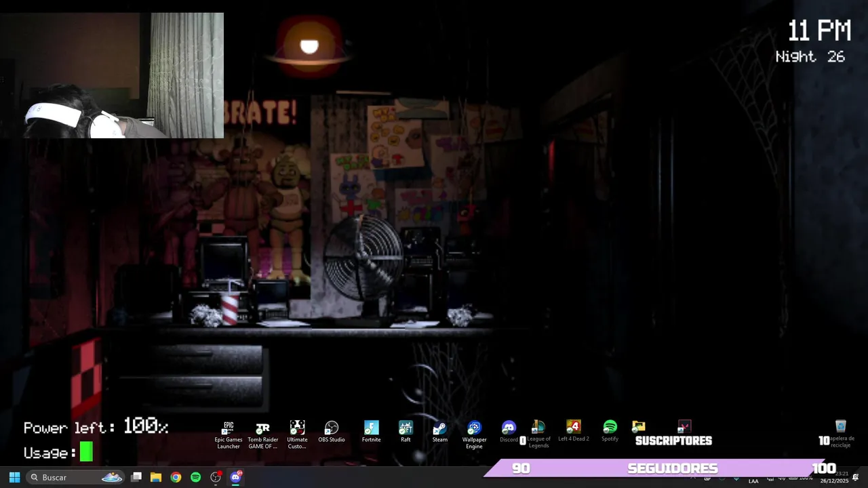This screenshot has height=488, width=868.
Task: Launch the Left 4 Dead 2 shortcut
Action: click(574, 431)
